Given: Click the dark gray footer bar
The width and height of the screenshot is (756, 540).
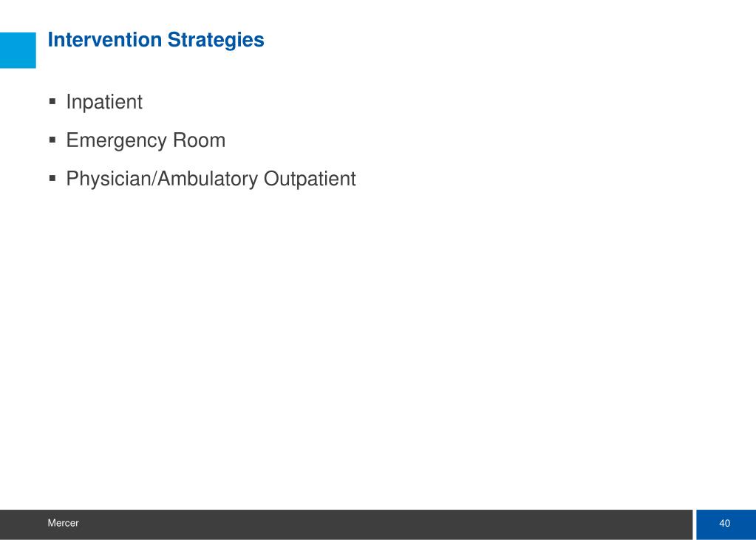Looking at the screenshot, I should (x=346, y=524).
